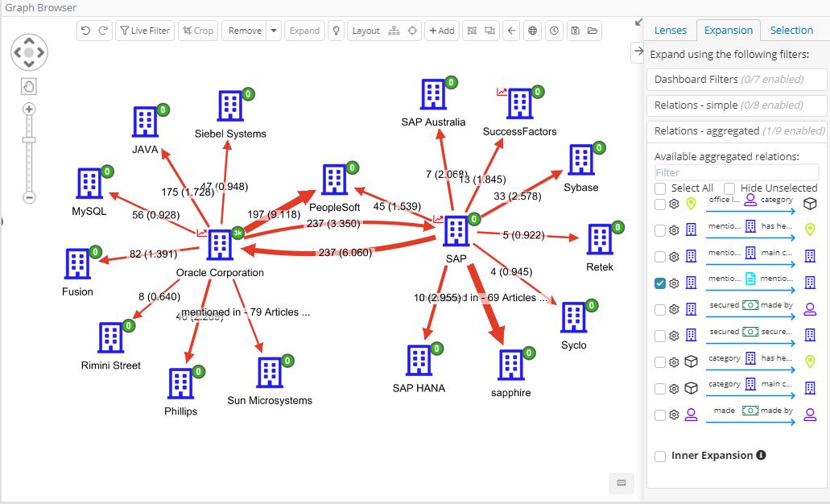Select the Expansion tab
The image size is (830, 504).
(x=729, y=30)
